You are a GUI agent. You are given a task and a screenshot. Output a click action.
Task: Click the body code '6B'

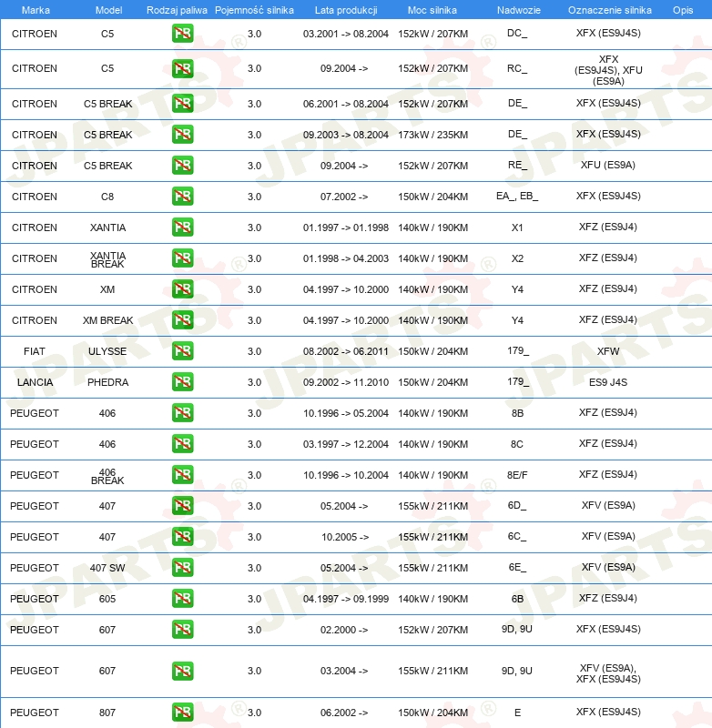(517, 599)
